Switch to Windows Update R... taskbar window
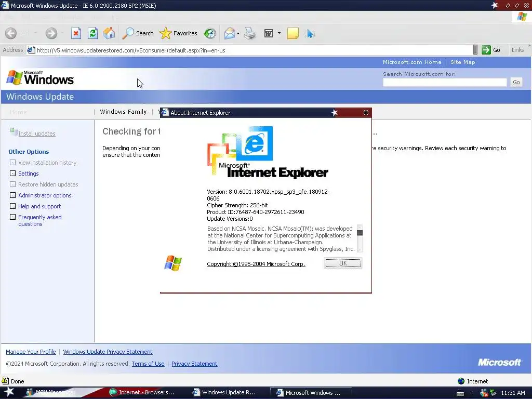532x399 pixels. (224, 393)
